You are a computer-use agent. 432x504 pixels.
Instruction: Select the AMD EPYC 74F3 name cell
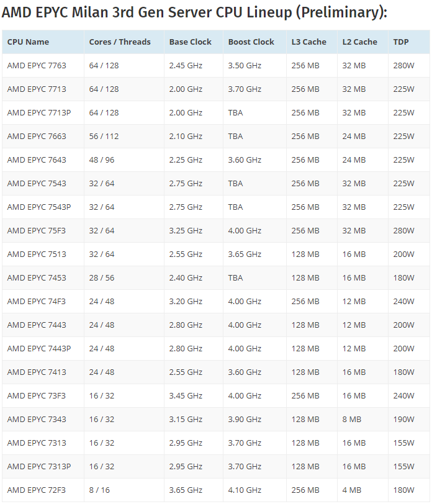37,302
